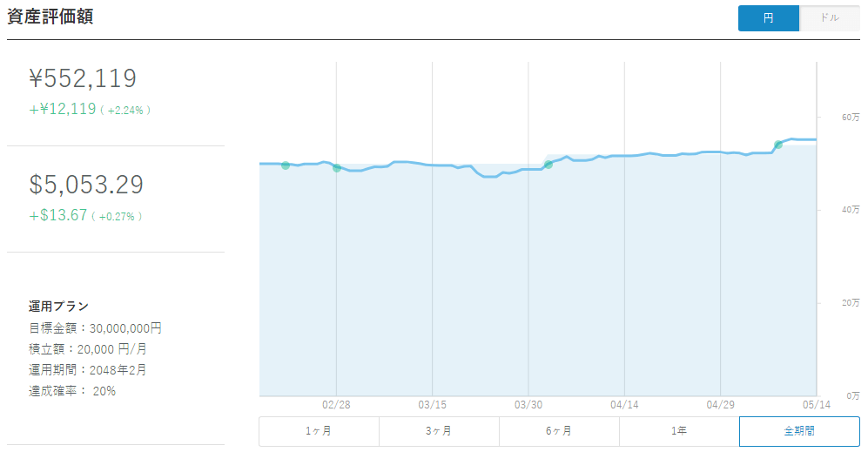This screenshot has height=452, width=868.
Task: Click the green marker at 02/28
Action: click(337, 168)
